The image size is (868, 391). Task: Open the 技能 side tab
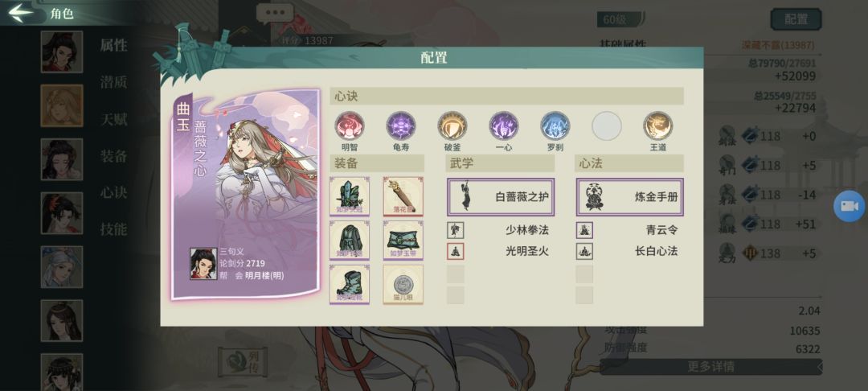(113, 228)
